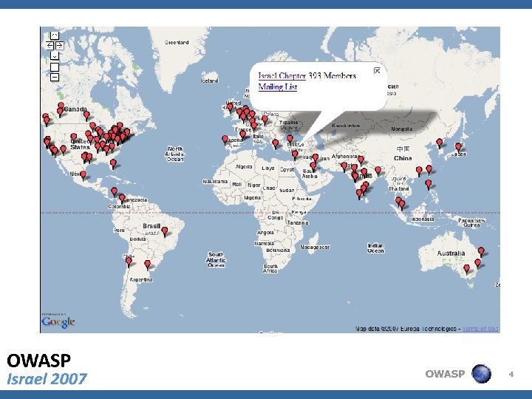This screenshot has height=399, width=532.
Task: Click the OWASP globe logo in the footer
Action: coord(482,374)
